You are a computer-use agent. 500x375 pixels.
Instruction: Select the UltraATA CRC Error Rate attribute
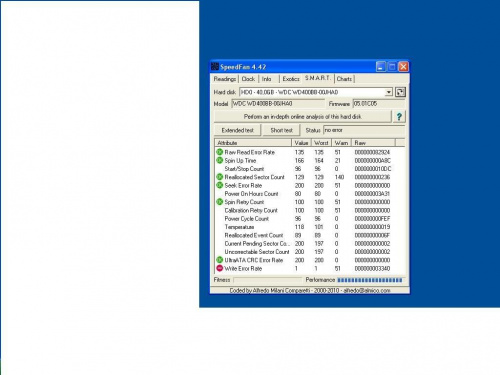point(253,260)
